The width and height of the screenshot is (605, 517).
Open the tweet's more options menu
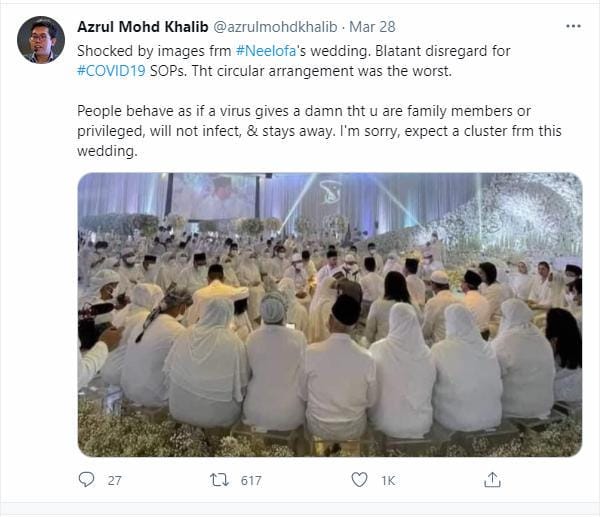[x=571, y=24]
